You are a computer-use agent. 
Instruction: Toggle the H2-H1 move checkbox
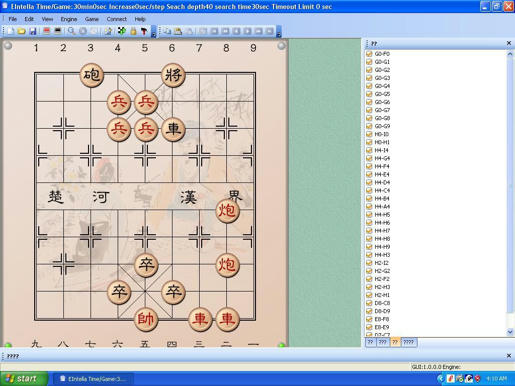(369, 295)
